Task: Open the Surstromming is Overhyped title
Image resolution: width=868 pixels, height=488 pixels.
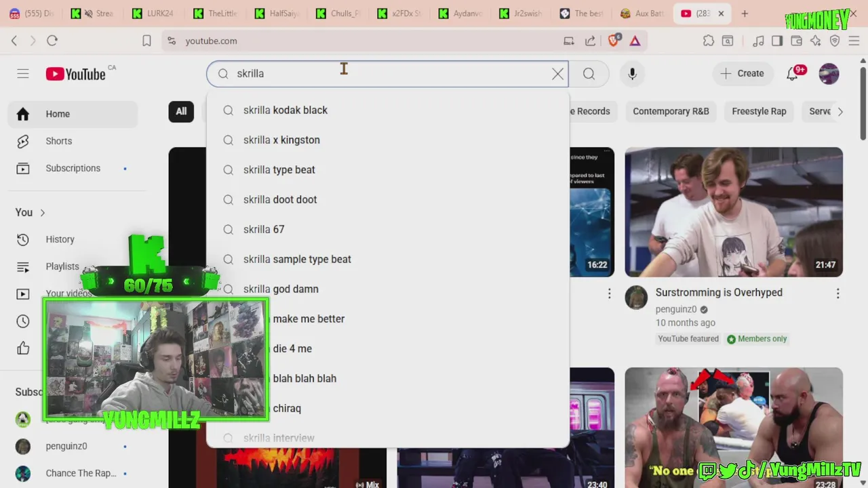Action: [719, 292]
